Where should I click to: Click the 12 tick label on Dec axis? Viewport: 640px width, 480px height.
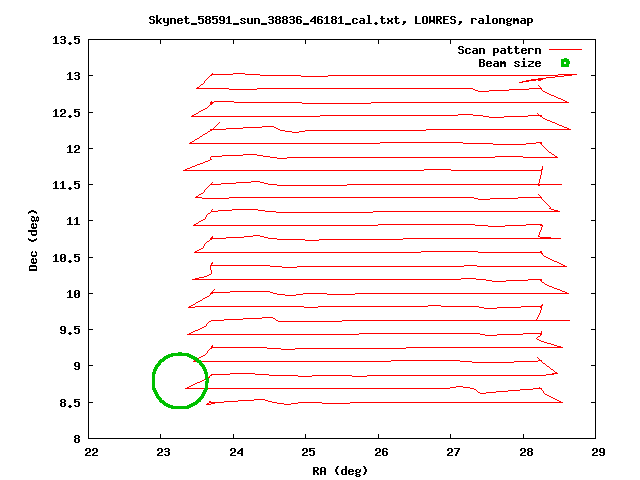point(73,149)
